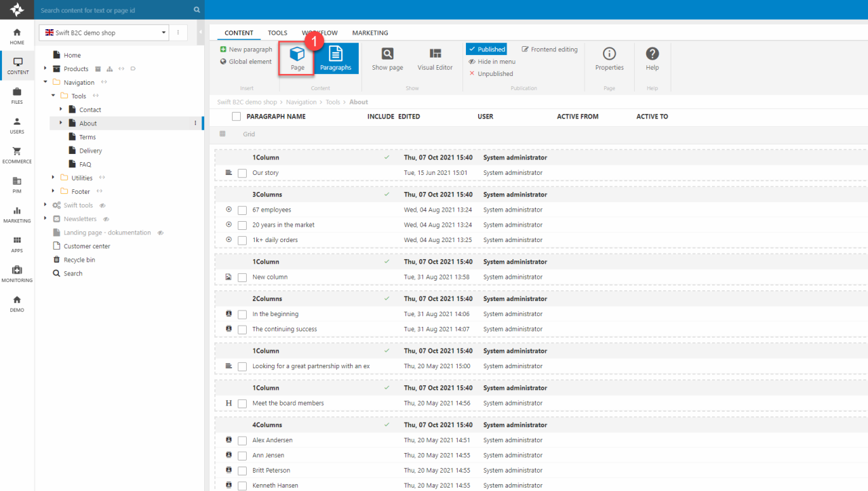Expand the Products tree node
This screenshot has width=868, height=491.
45,68
